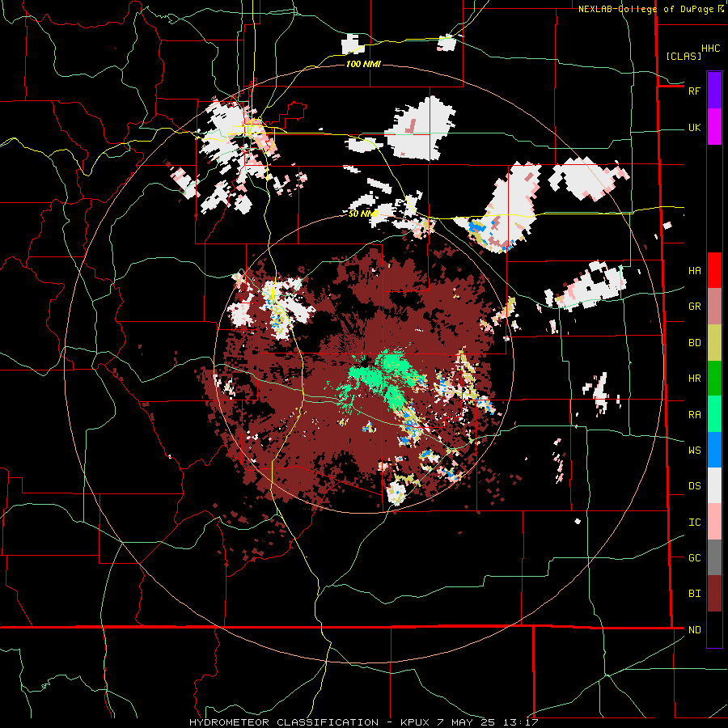This screenshot has width=728, height=728.
Task: Click the 50 NMI range ring label
Action: [362, 214]
